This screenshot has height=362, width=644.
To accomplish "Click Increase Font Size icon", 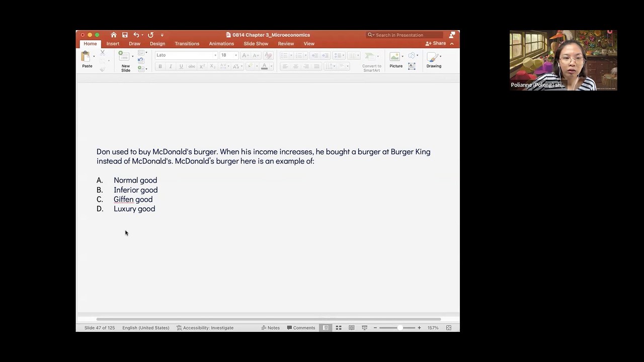I will pos(246,55).
